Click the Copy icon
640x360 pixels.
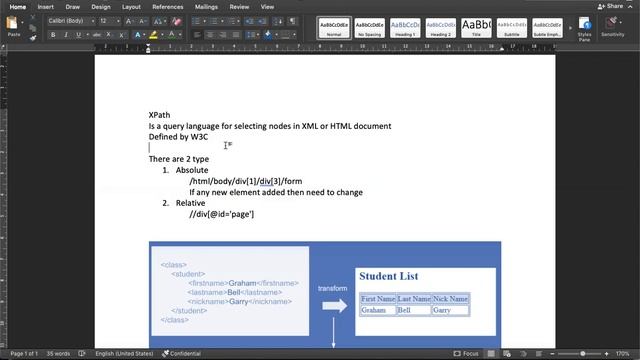pos(33,28)
